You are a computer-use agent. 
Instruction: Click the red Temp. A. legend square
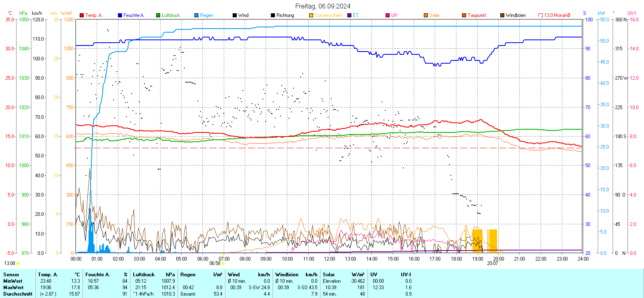(x=82, y=15)
